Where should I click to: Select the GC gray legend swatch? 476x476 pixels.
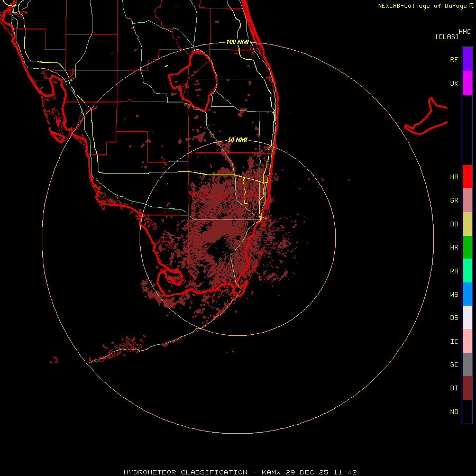[x=467, y=364]
